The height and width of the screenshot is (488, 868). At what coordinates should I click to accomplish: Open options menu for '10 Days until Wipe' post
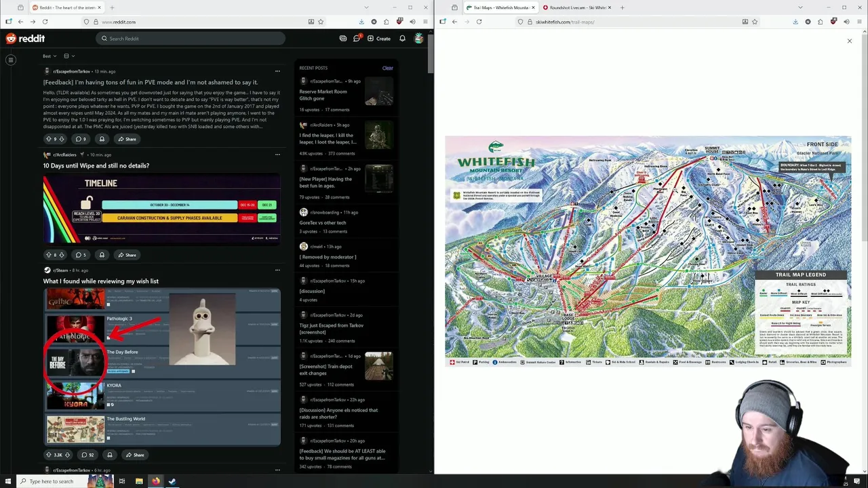[277, 155]
